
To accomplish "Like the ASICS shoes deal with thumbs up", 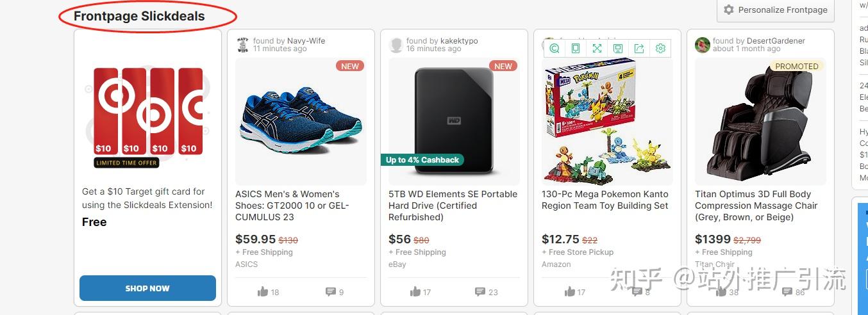I will point(263,292).
